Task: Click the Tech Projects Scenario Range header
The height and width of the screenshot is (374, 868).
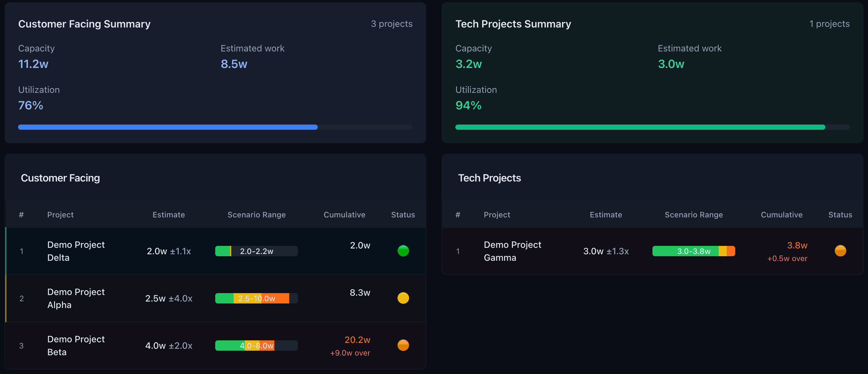Action: coord(693,215)
